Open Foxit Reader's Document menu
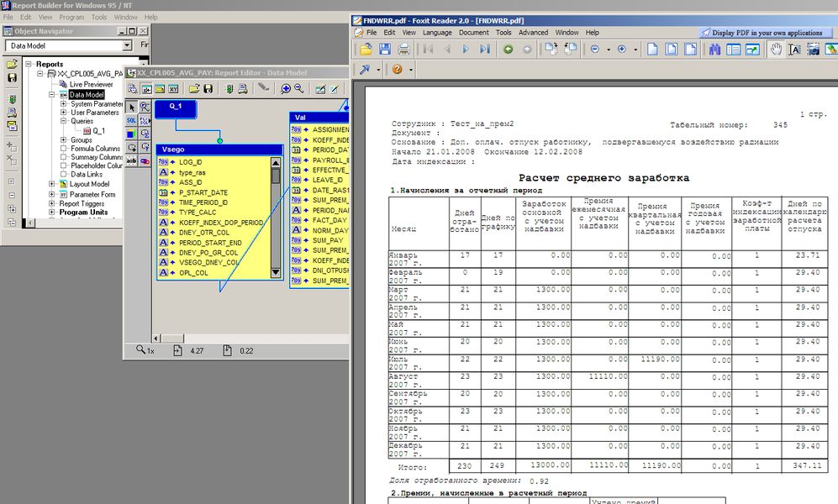 point(475,33)
